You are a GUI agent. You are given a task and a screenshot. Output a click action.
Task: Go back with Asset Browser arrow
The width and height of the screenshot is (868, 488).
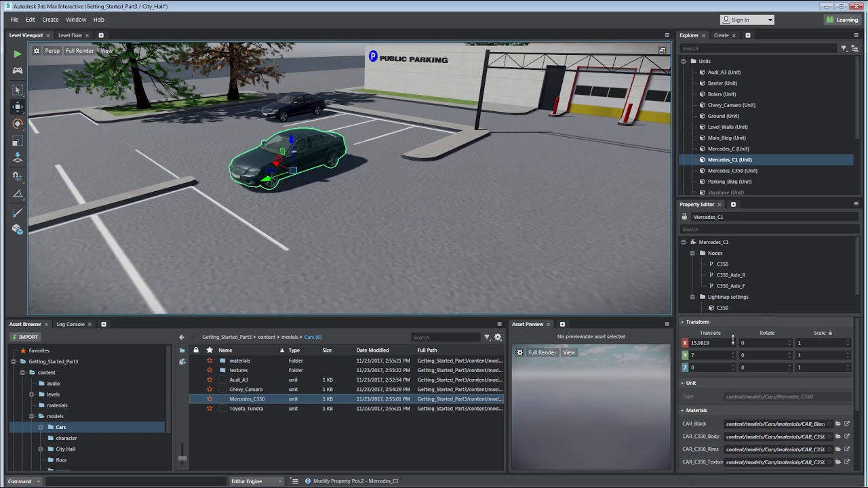coord(181,337)
